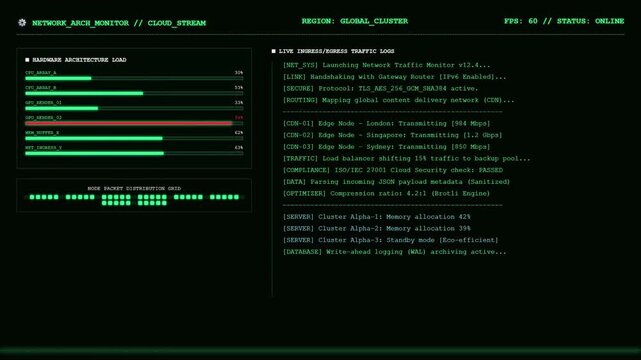Click the [TRAFFIC] Load balancer shifting line
Image resolution: width=641 pixels, height=360 pixels.
[x=406, y=159]
